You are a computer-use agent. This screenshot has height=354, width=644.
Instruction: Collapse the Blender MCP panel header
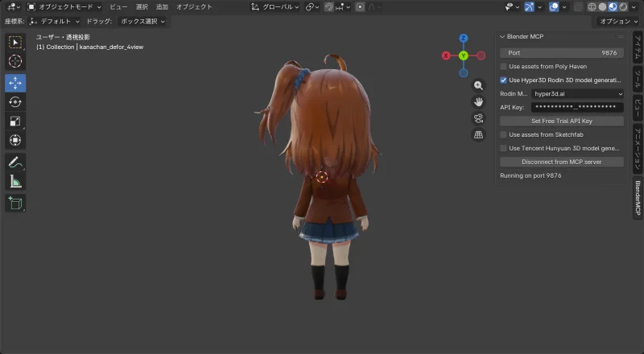click(x=503, y=36)
